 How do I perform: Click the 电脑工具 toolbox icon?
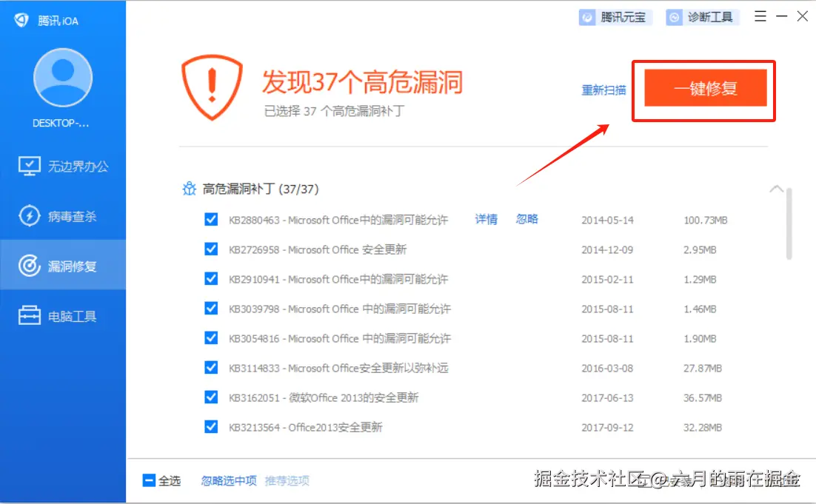pyautogui.click(x=29, y=316)
